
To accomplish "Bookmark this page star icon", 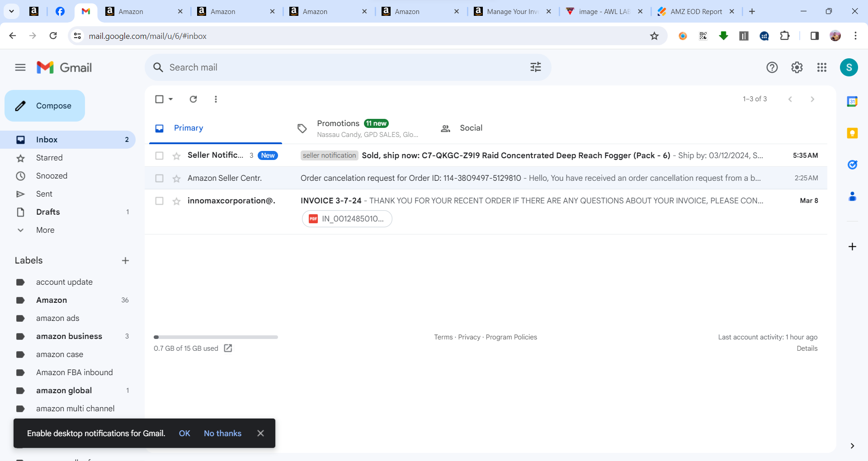I will click(x=654, y=36).
